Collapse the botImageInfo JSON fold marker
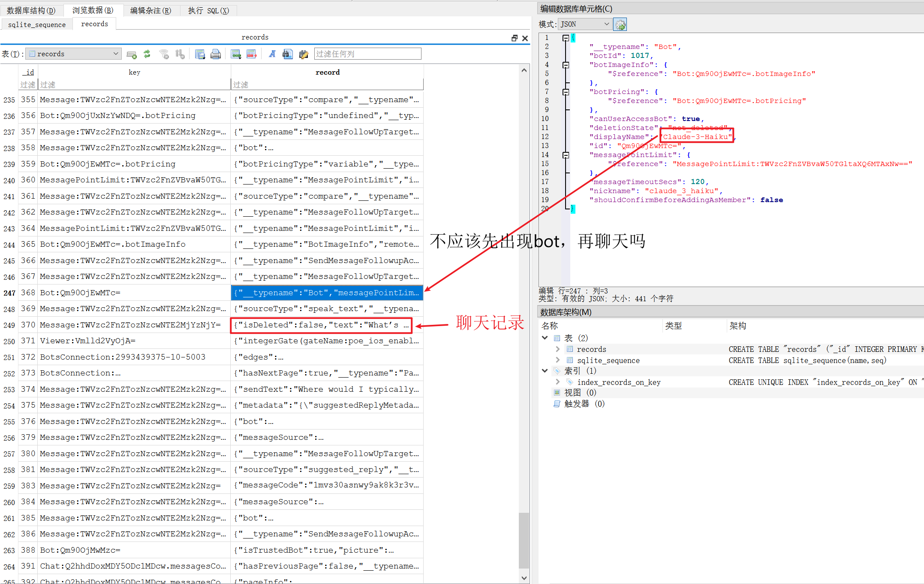This screenshot has height=584, width=924. tap(566, 65)
